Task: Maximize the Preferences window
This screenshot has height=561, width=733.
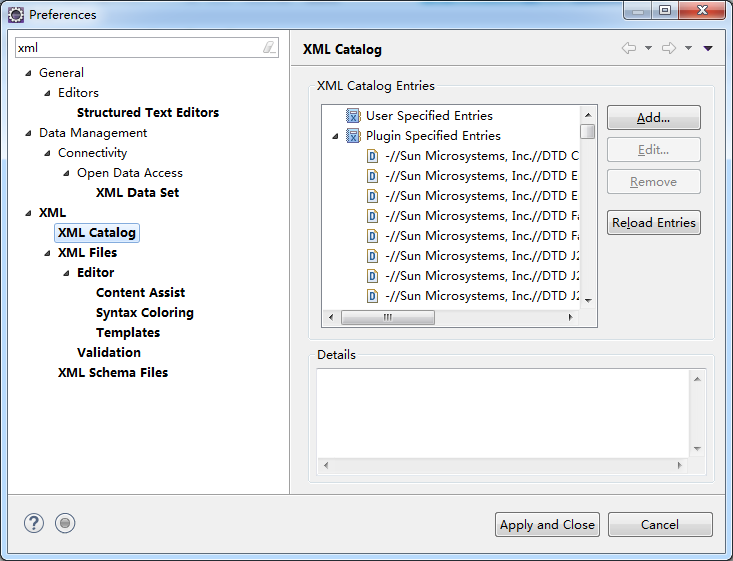Action: click(665, 10)
